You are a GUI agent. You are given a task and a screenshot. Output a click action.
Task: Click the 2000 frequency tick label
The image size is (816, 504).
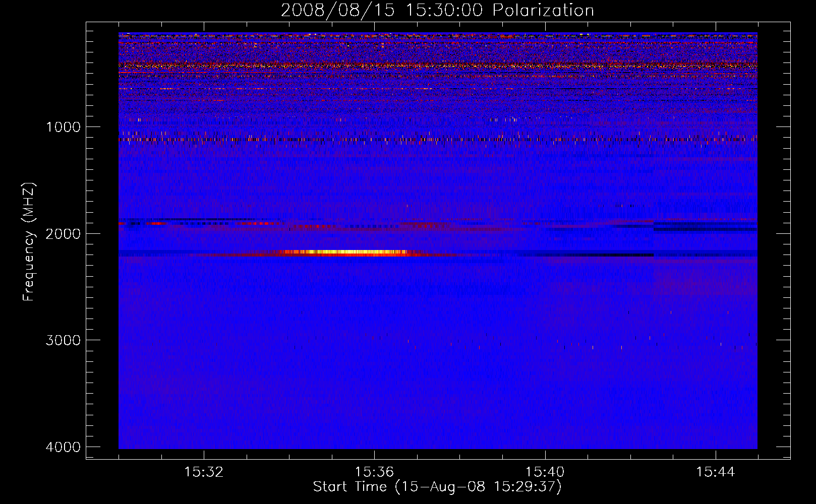(63, 233)
